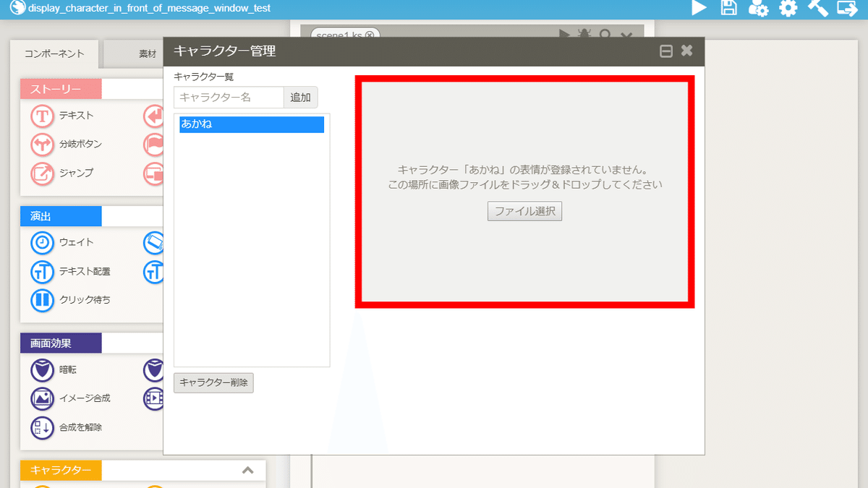Click the hammer build icon
Screen dimensions: 868x488
[817, 8]
